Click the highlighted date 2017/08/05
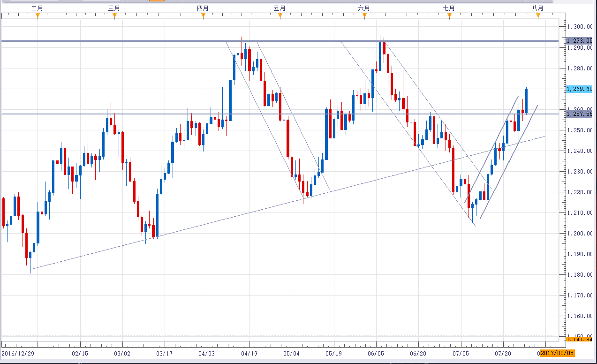Screen dimensions: 597x364 point(557,353)
